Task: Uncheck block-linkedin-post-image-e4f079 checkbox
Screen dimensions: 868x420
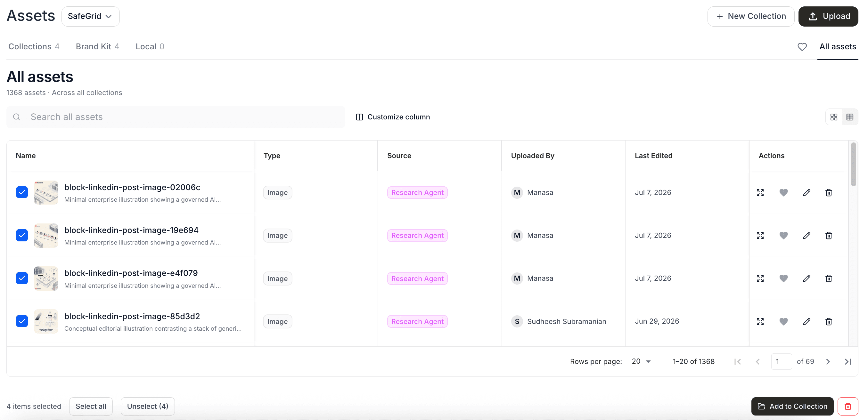Action: tap(22, 278)
